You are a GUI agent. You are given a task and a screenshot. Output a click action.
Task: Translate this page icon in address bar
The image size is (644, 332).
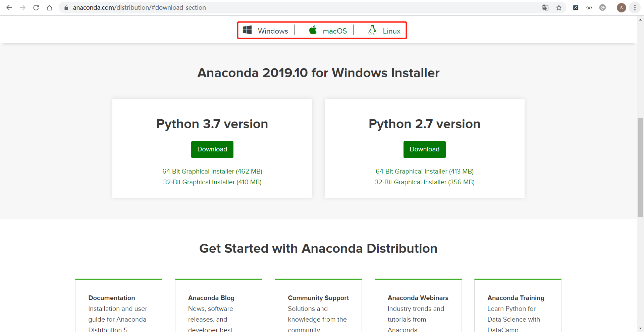click(545, 8)
